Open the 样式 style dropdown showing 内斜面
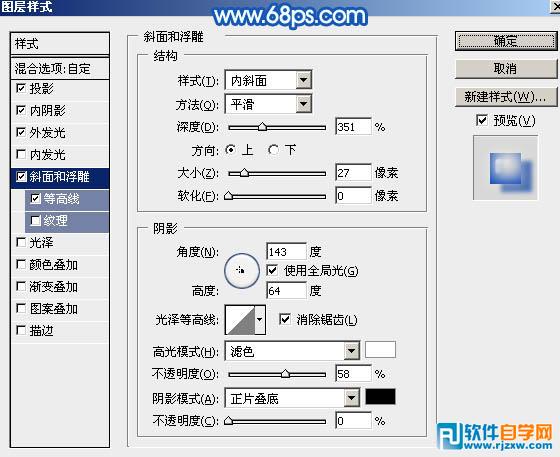Image resolution: width=560 pixels, height=457 pixels. (268, 80)
